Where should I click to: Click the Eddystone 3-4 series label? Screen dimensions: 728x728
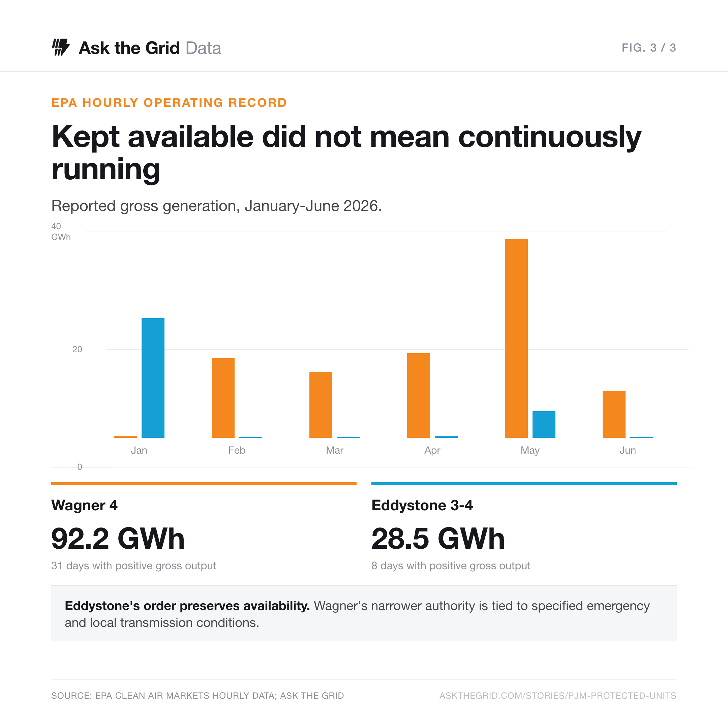422,505
